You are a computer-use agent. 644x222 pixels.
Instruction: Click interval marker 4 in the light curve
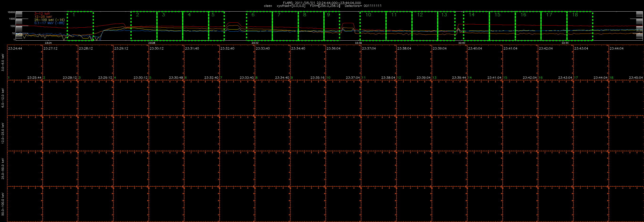(189, 15)
